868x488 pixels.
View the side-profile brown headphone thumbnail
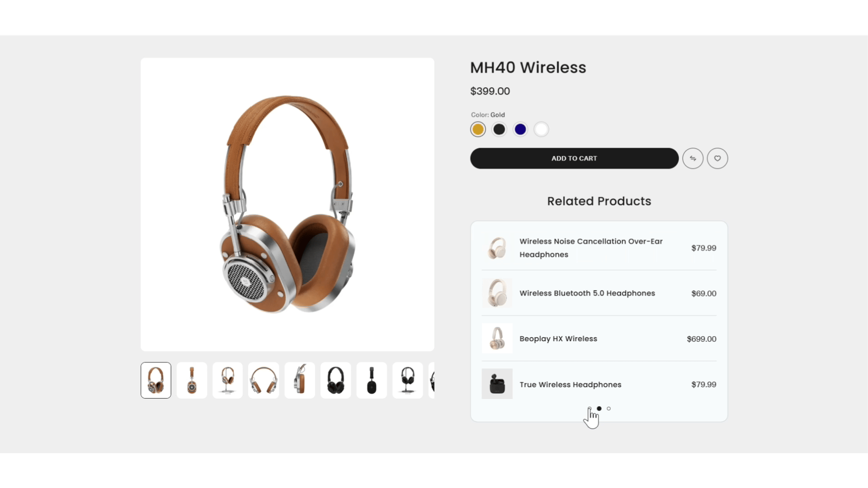click(192, 380)
